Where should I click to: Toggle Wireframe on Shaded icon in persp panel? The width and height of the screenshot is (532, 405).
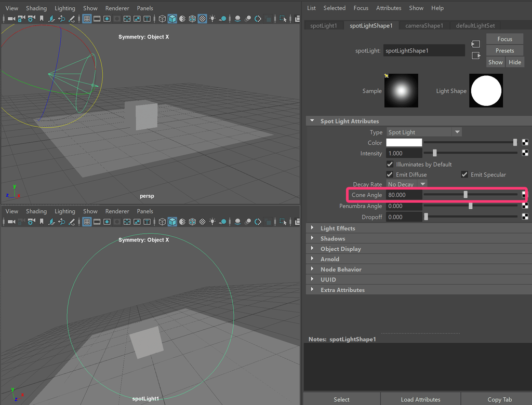coord(192,19)
